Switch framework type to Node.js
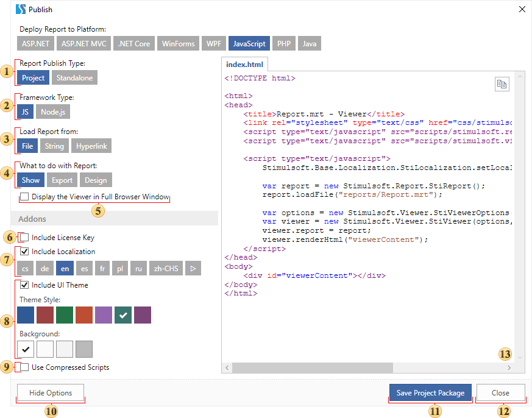Viewport: 532px width, 418px height. [x=54, y=112]
